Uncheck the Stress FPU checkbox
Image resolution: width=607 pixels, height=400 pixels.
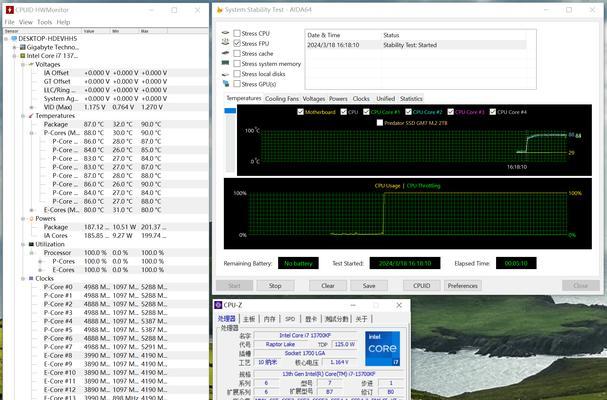pyautogui.click(x=237, y=43)
